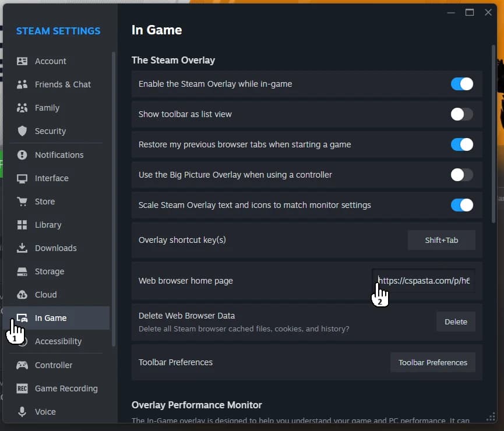Select Cloud settings label
504x431 pixels.
point(45,295)
